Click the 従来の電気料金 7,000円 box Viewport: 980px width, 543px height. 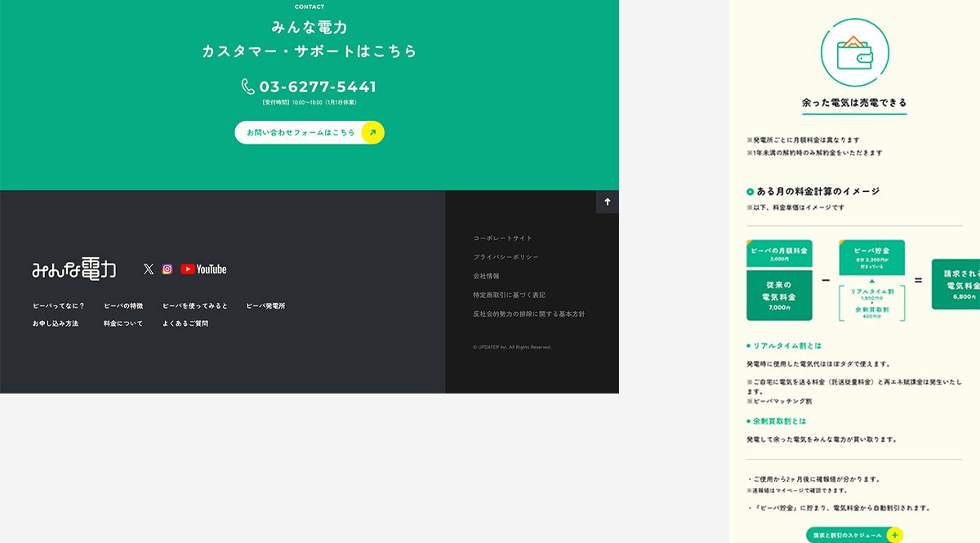tap(779, 296)
